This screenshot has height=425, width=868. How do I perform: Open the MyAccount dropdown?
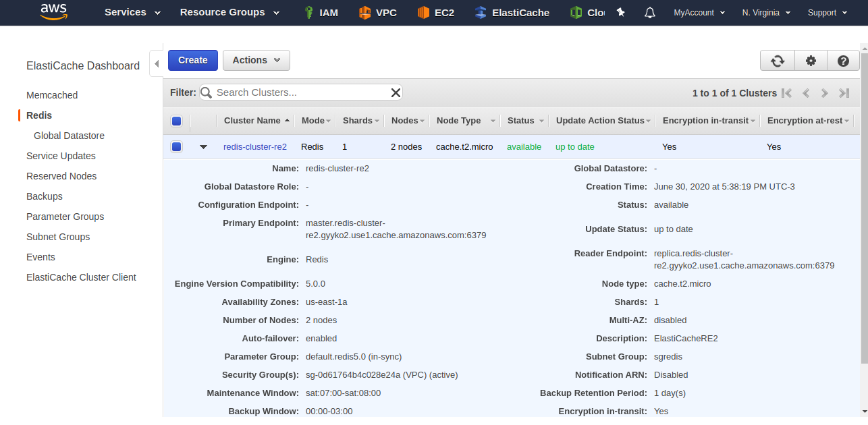click(699, 12)
